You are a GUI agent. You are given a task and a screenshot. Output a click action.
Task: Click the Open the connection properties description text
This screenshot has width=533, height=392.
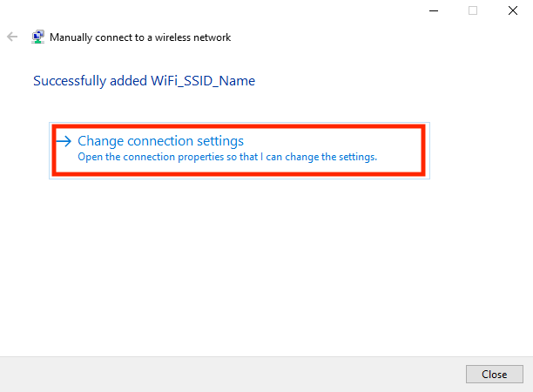(x=227, y=157)
